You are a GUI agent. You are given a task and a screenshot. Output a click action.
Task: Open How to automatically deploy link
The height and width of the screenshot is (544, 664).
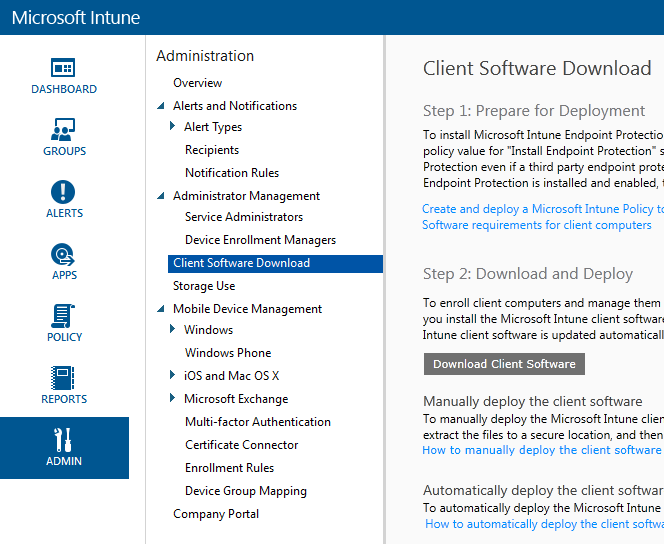tap(545, 524)
